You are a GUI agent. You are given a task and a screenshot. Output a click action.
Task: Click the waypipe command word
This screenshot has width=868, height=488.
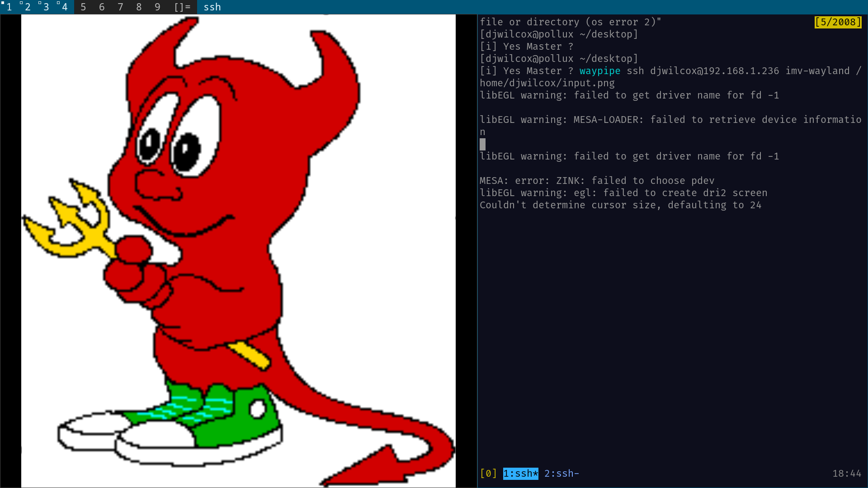coord(600,71)
